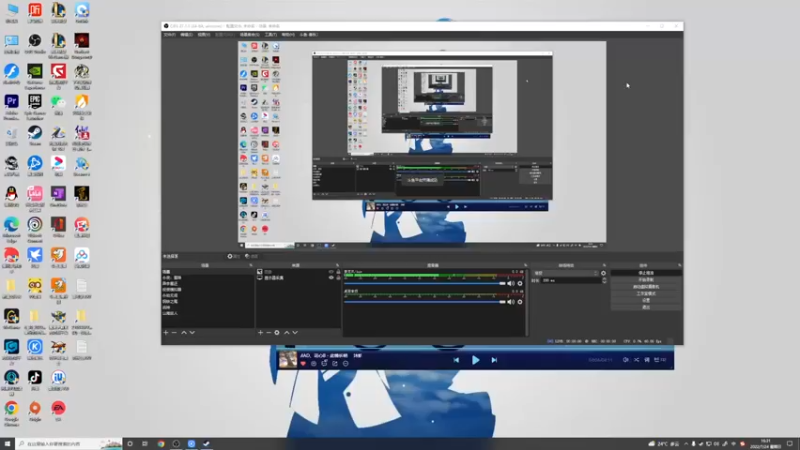This screenshot has height=450, width=800.
Task: Open transition properties gear icon
Action: (x=604, y=273)
